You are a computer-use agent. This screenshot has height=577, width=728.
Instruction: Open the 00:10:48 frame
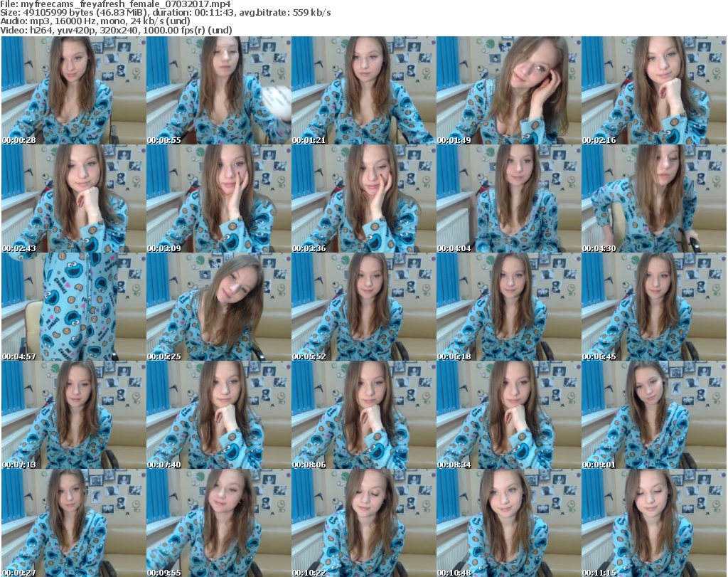[508, 523]
